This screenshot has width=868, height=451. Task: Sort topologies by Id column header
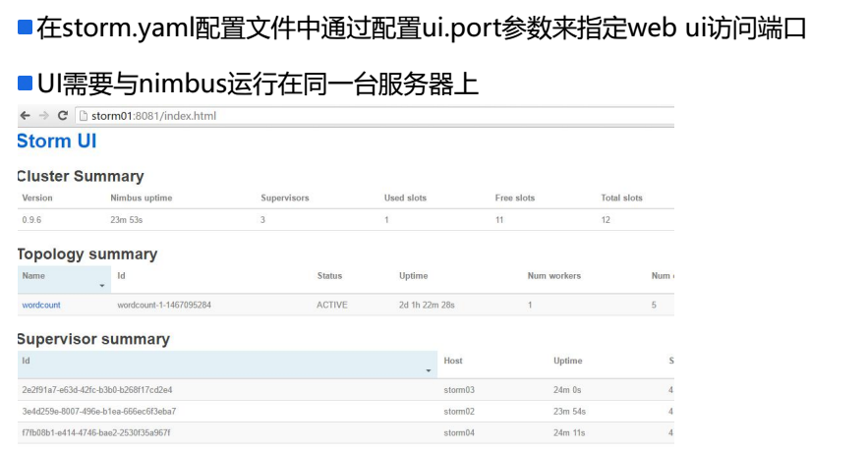click(x=121, y=275)
